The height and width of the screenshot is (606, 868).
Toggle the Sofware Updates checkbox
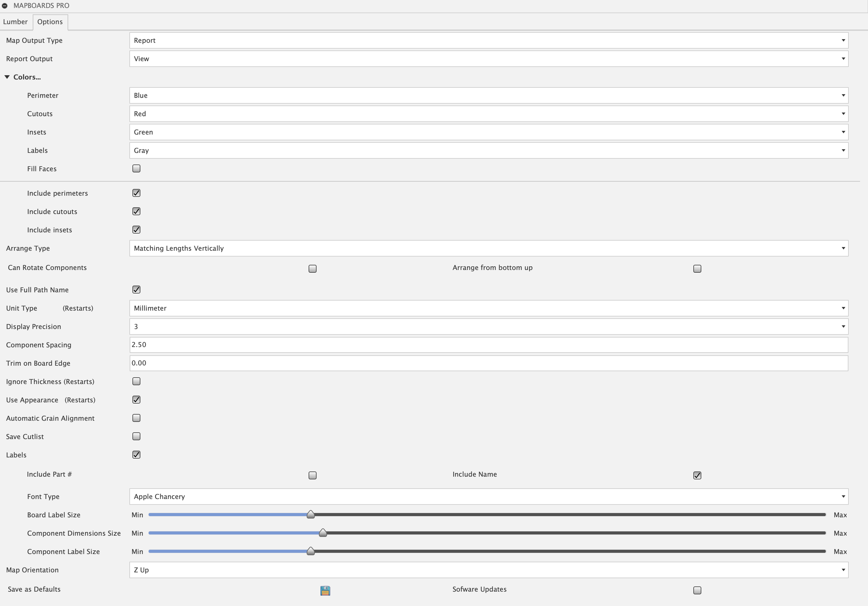[x=697, y=590]
